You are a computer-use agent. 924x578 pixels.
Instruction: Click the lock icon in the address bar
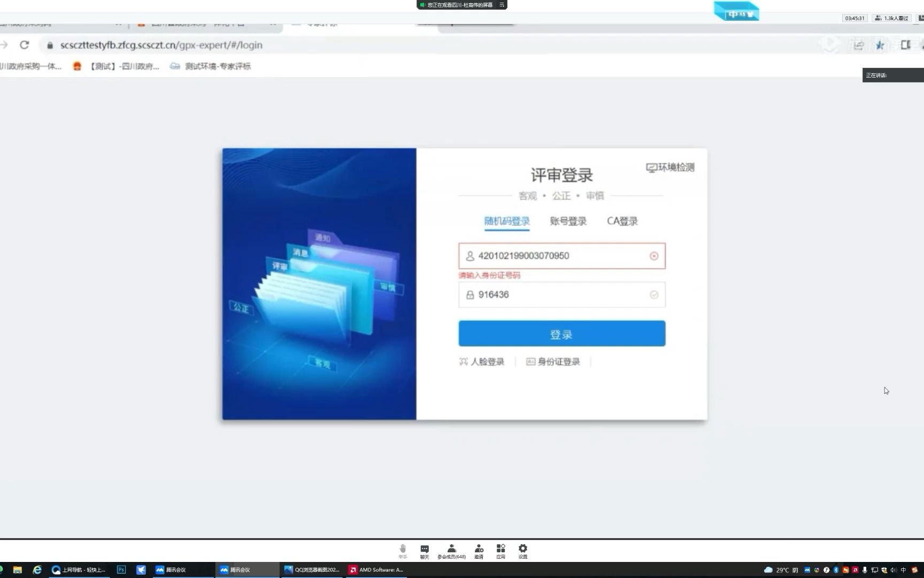50,45
